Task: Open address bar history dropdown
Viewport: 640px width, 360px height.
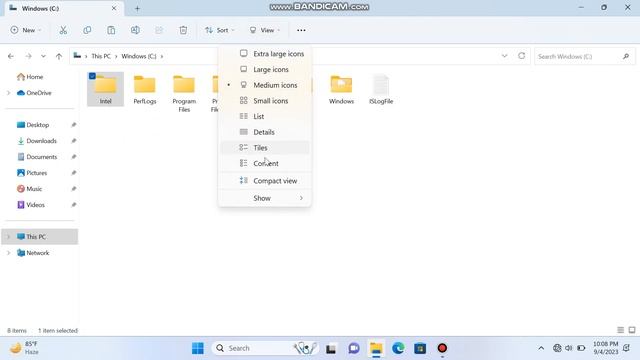Action: click(x=504, y=56)
